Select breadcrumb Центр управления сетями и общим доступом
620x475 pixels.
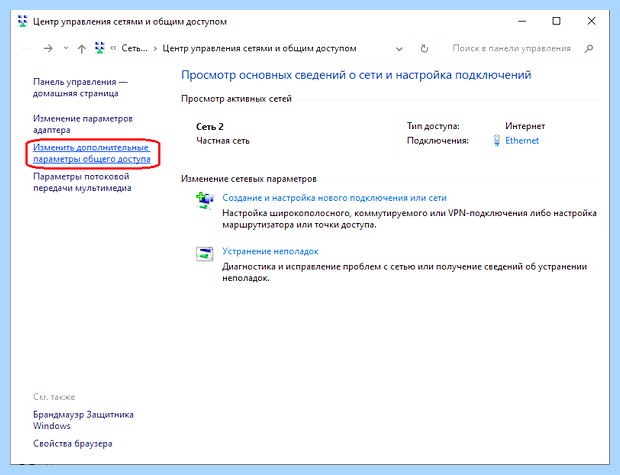259,48
